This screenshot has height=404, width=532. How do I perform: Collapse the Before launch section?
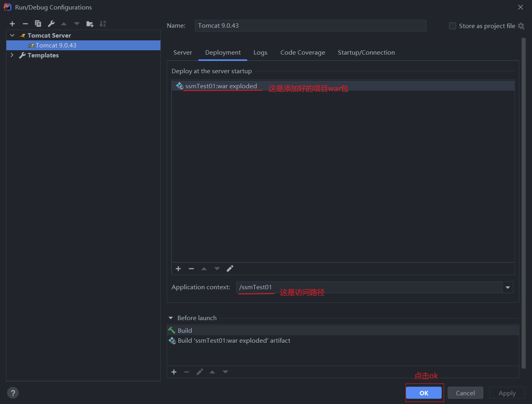tap(171, 318)
